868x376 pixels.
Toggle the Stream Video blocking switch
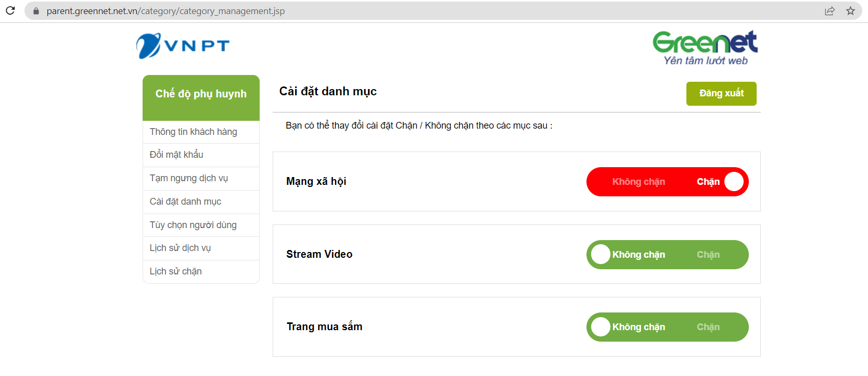[x=667, y=255]
